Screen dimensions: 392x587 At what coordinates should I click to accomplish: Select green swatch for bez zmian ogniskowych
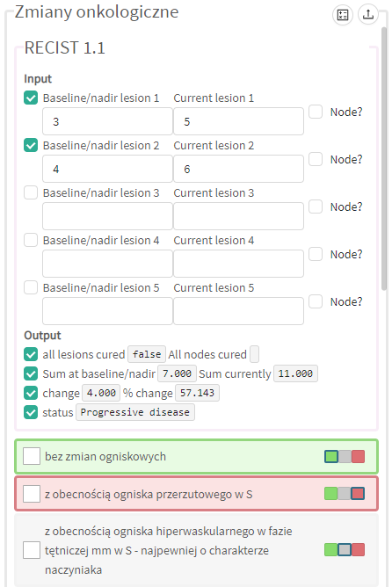(331, 457)
